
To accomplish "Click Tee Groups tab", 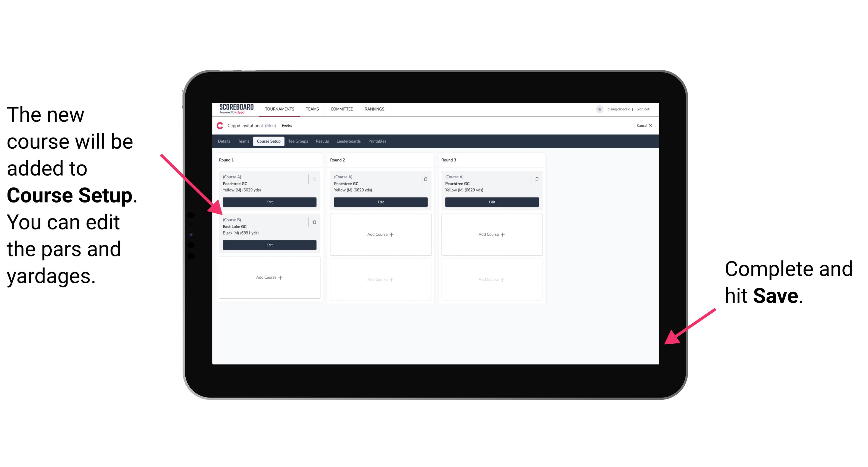I will 304,141.
